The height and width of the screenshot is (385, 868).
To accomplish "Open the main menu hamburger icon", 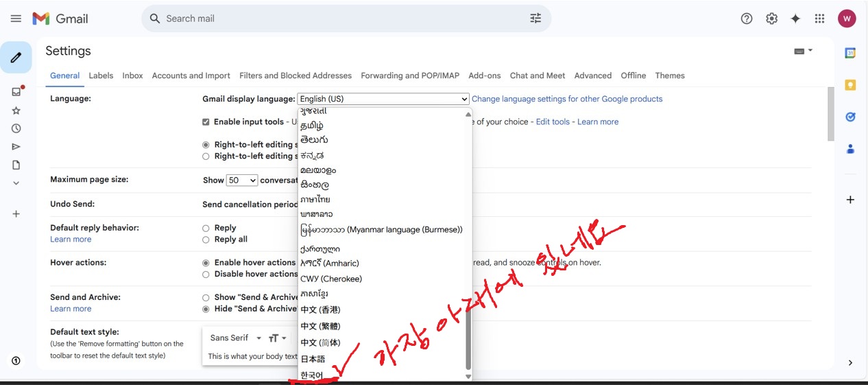I will [16, 19].
